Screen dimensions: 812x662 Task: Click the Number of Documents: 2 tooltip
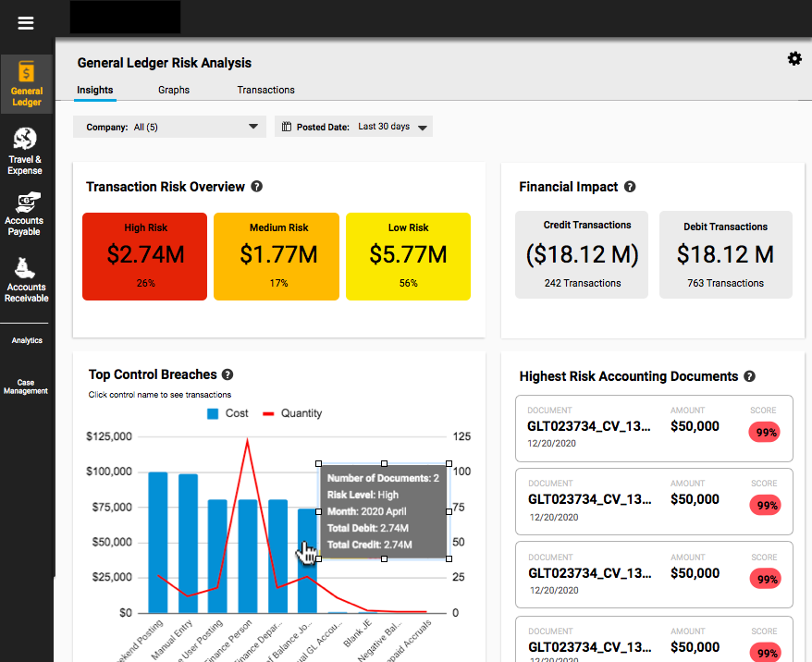click(384, 511)
